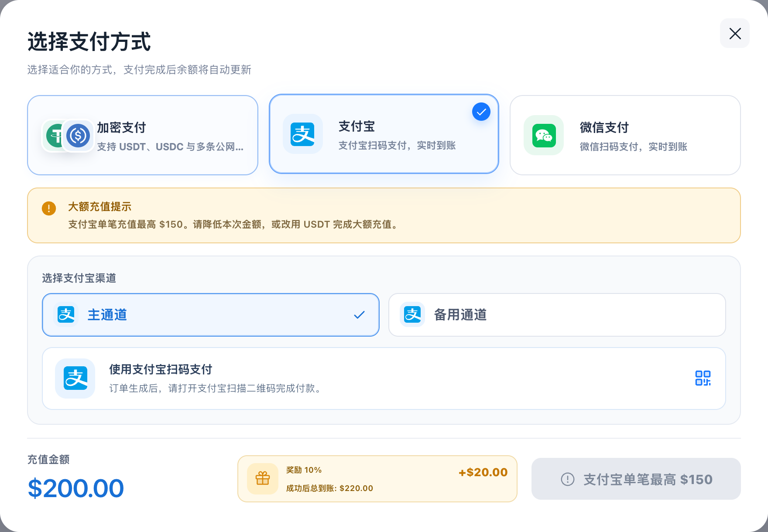Click the disabled 支付宝单笔最高 $150 button
Screen dimensions: 768x532
click(x=636, y=479)
